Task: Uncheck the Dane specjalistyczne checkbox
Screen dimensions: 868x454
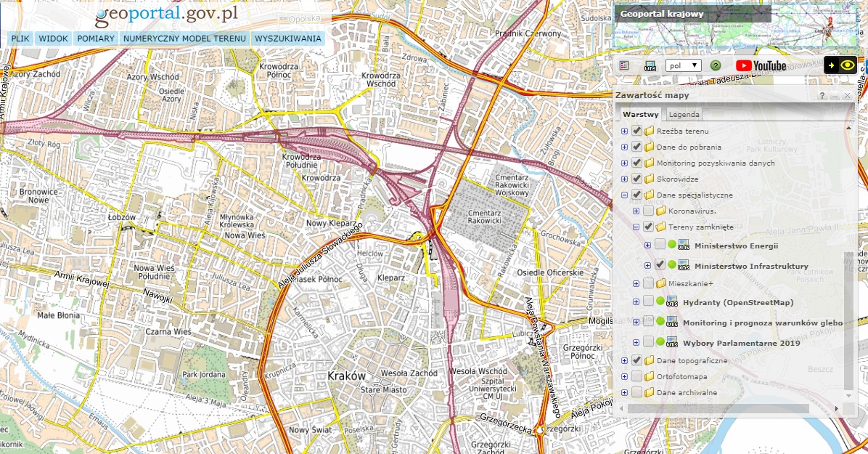Action: [636, 195]
